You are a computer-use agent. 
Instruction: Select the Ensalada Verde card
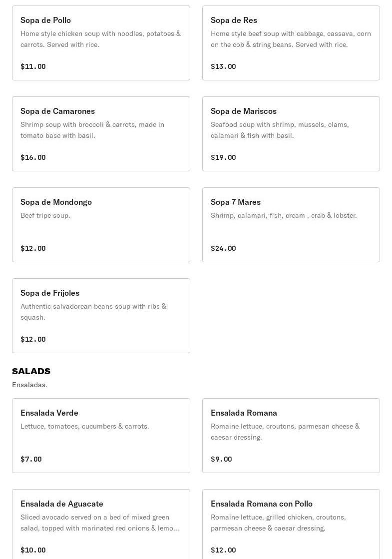[101, 435]
